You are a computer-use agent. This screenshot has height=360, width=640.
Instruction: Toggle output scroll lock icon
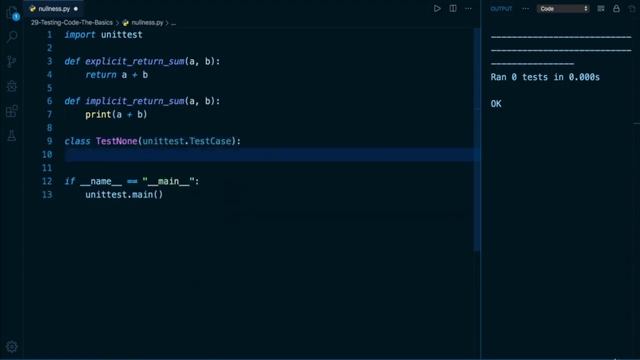(x=616, y=9)
